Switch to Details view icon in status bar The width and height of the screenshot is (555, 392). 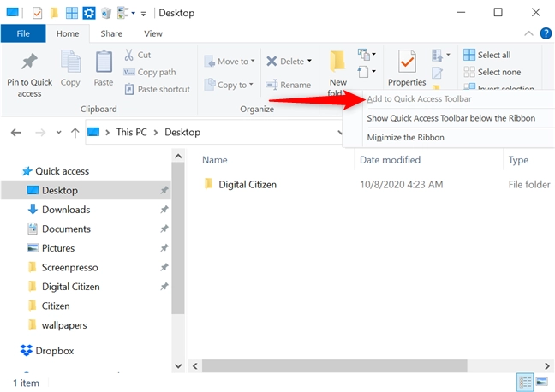525,382
